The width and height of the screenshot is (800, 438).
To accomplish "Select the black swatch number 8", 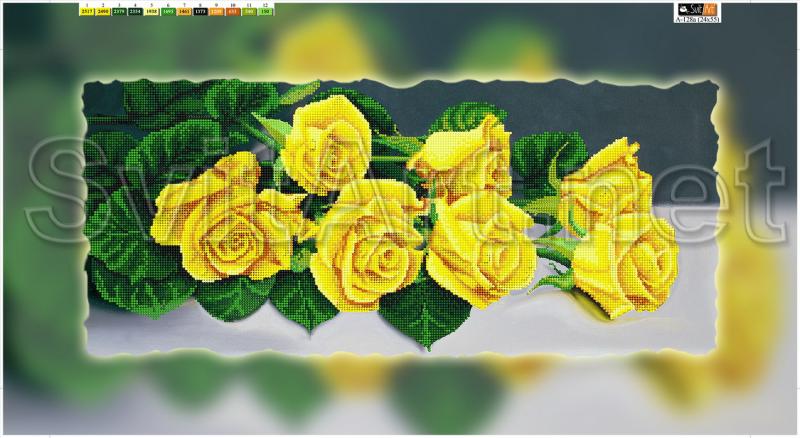I will pyautogui.click(x=200, y=10).
